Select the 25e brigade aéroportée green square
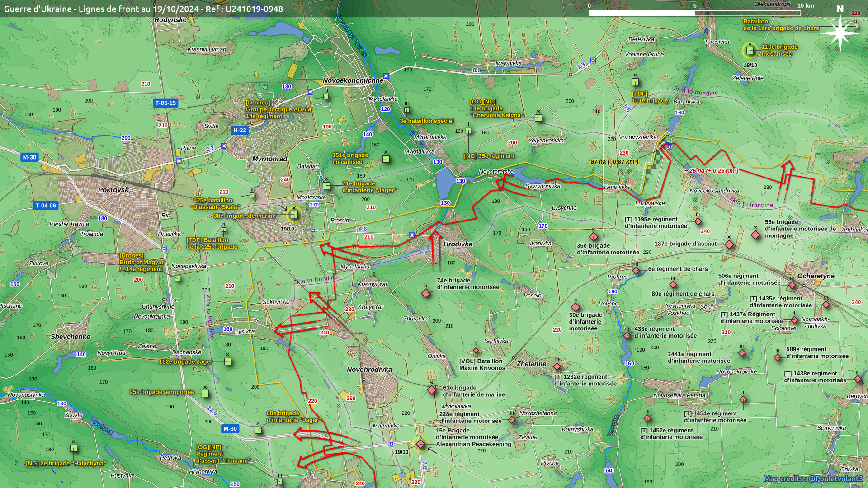The height and width of the screenshot is (488, 868). [x=205, y=394]
